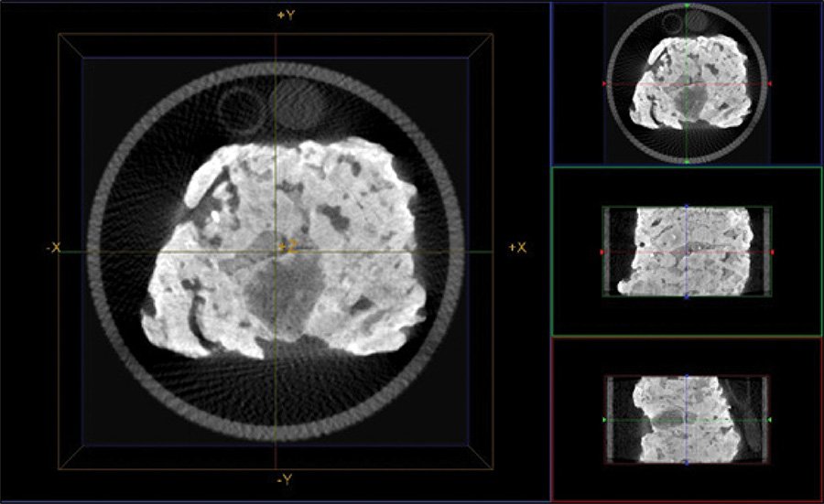Screen dimensions: 824x504
Task: Open the top-right axial slice view
Action: (687, 83)
